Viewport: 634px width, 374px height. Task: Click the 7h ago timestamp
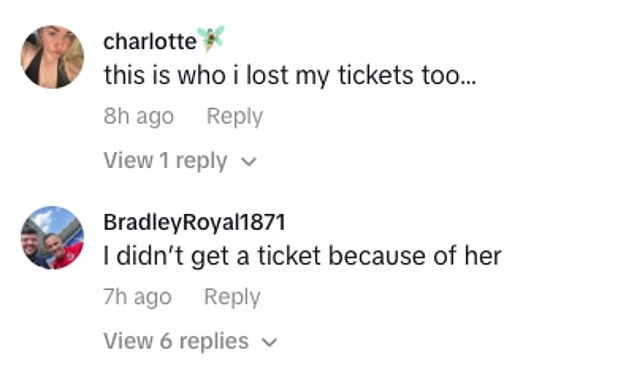[137, 297]
